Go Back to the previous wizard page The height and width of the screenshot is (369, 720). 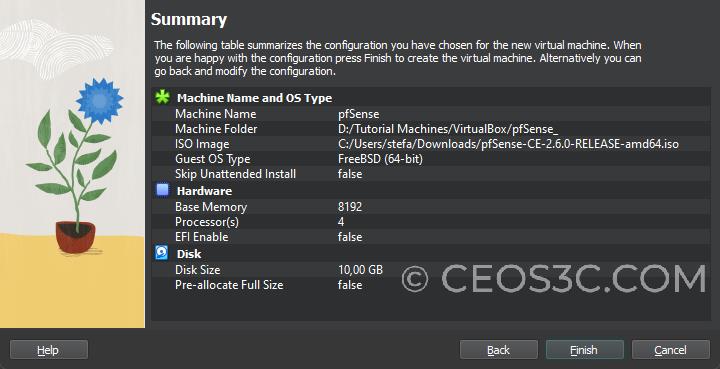499,350
